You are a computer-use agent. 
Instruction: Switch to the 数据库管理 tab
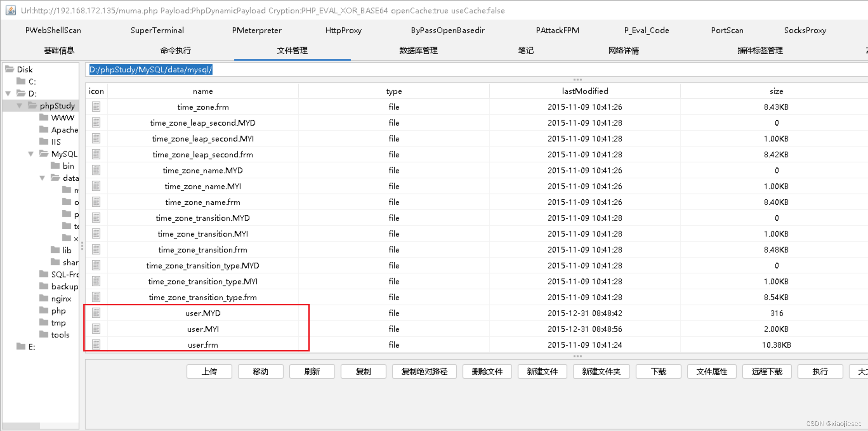418,50
